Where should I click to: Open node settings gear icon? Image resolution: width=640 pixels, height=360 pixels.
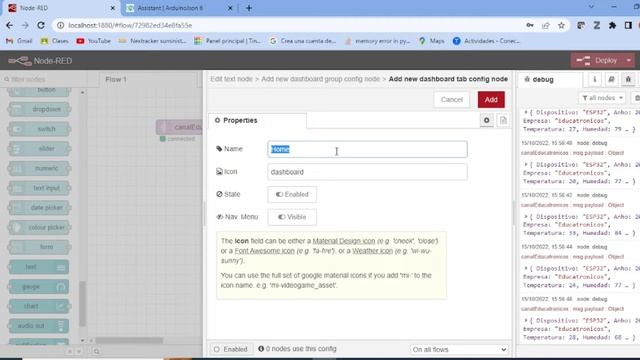[487, 120]
